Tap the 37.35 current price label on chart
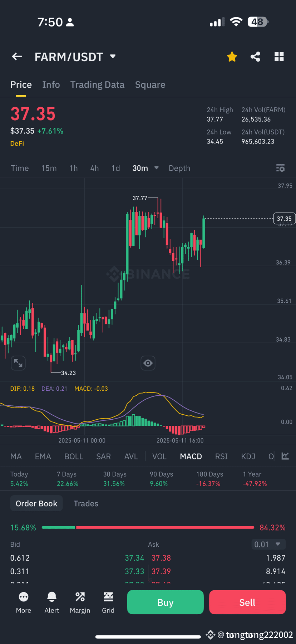 (284, 219)
